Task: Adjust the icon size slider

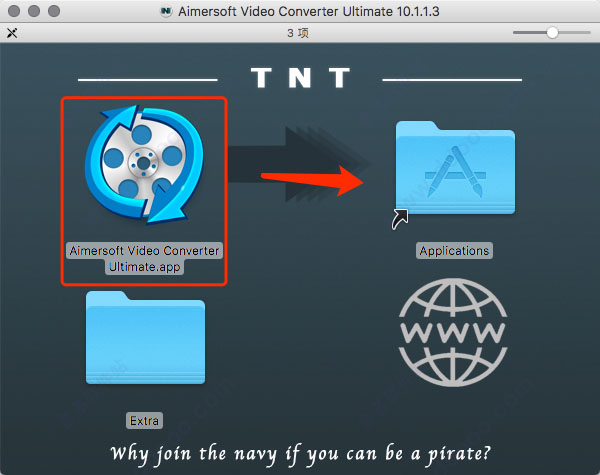Action: pyautogui.click(x=552, y=33)
